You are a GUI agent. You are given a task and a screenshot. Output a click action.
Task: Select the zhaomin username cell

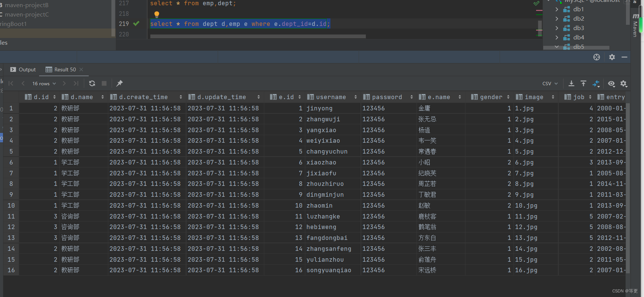tap(332, 205)
